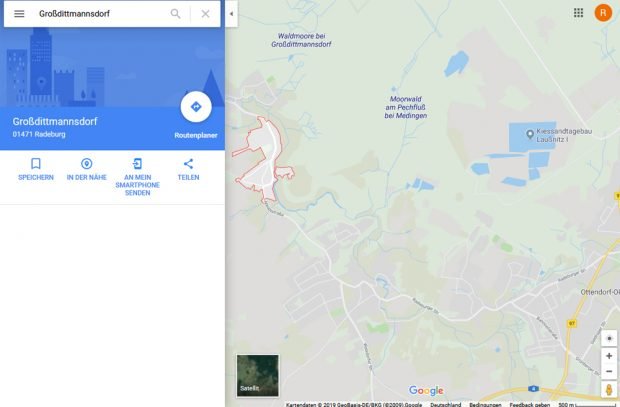Collapse the side panel arrow
This screenshot has height=407, width=620.
[231, 14]
